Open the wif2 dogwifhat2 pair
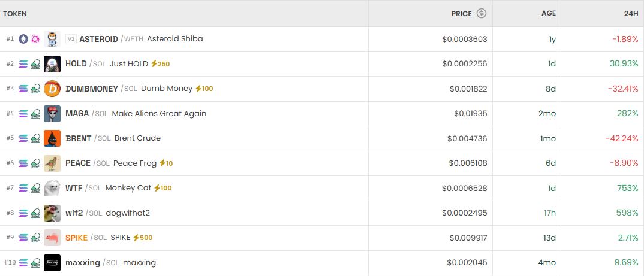 point(108,213)
